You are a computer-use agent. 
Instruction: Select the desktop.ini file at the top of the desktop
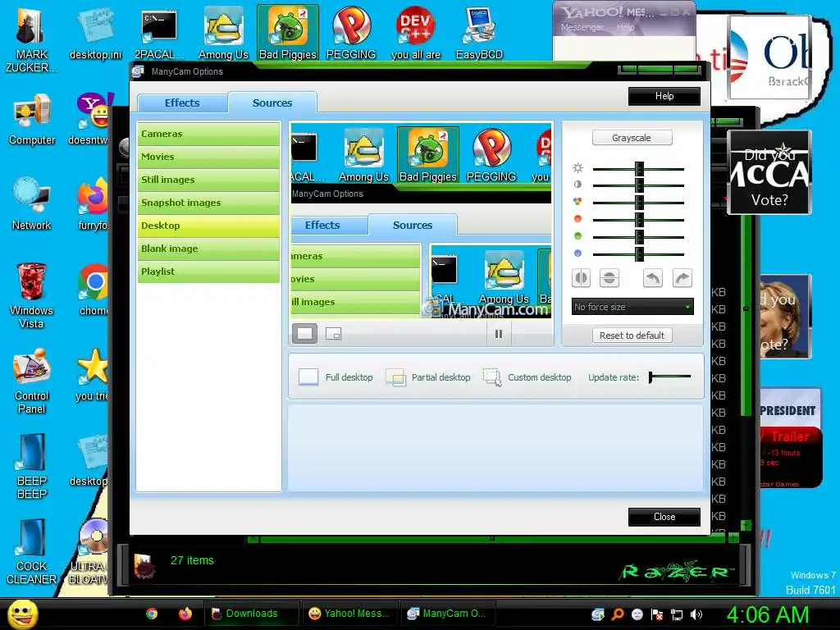(95, 33)
